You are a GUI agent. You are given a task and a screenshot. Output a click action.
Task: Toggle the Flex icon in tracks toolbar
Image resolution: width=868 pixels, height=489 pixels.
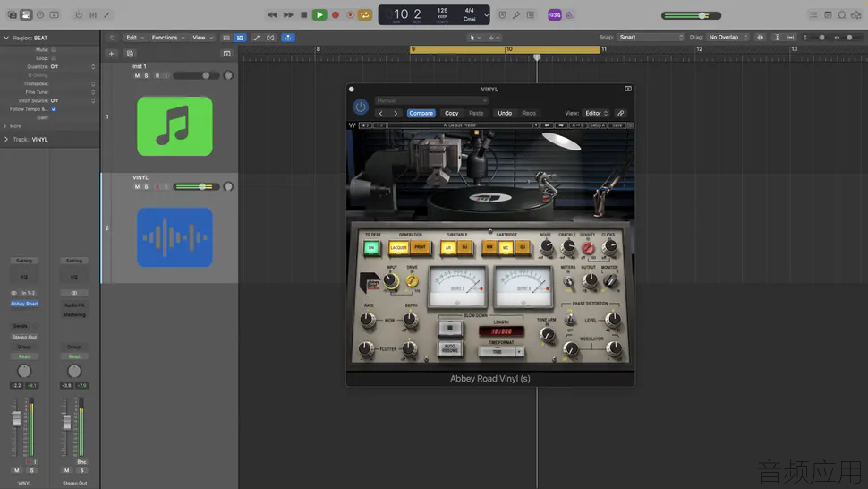tap(270, 38)
